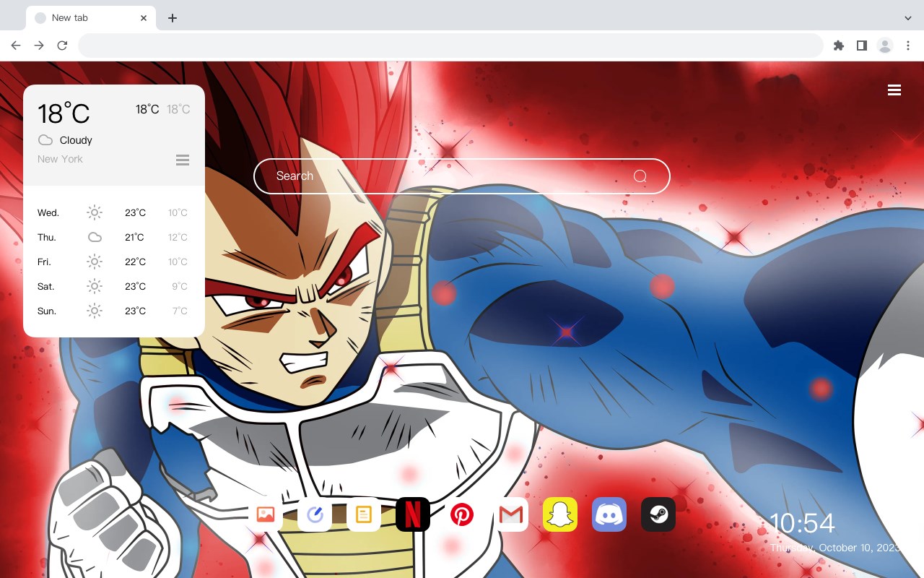Image resolution: width=924 pixels, height=578 pixels.
Task: Toggle the browser side panel
Action: point(861,46)
